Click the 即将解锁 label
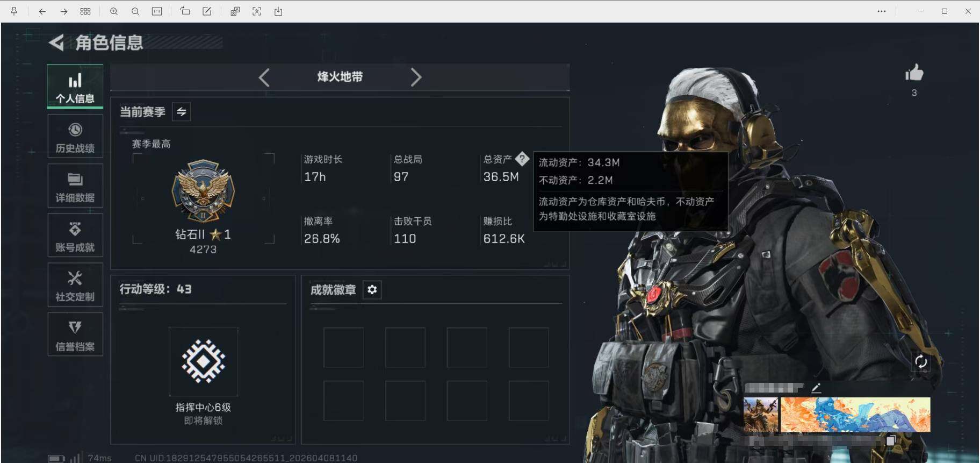The width and height of the screenshot is (980, 463). tap(203, 421)
